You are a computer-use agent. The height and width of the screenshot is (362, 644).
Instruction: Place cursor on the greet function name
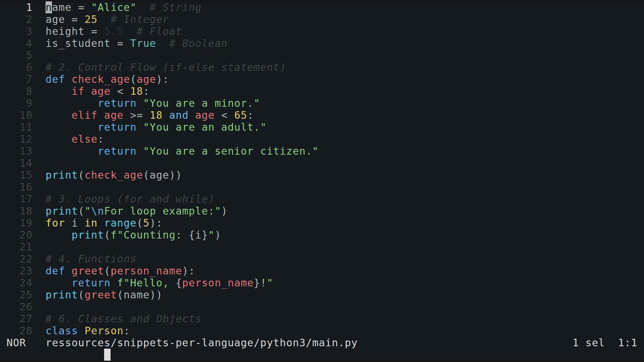tap(87, 270)
